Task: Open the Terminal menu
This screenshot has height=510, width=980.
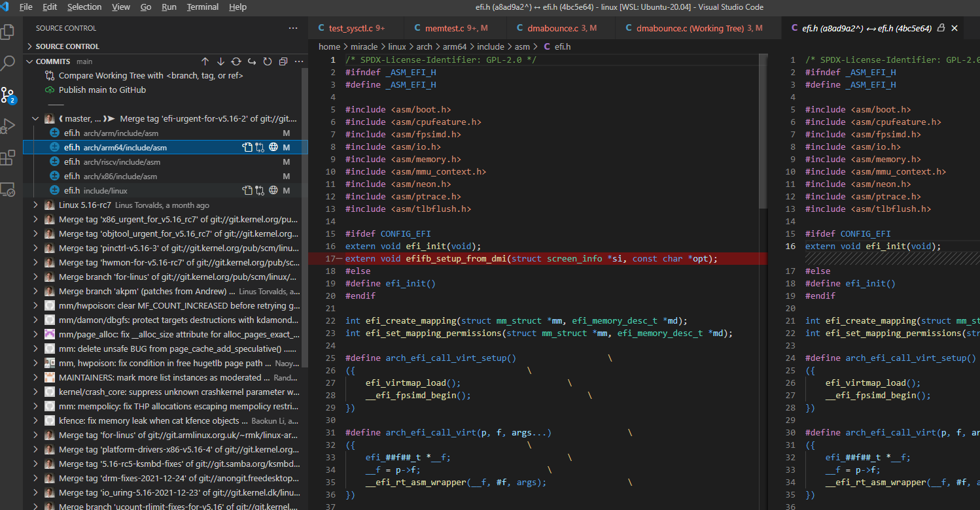Action: point(203,7)
